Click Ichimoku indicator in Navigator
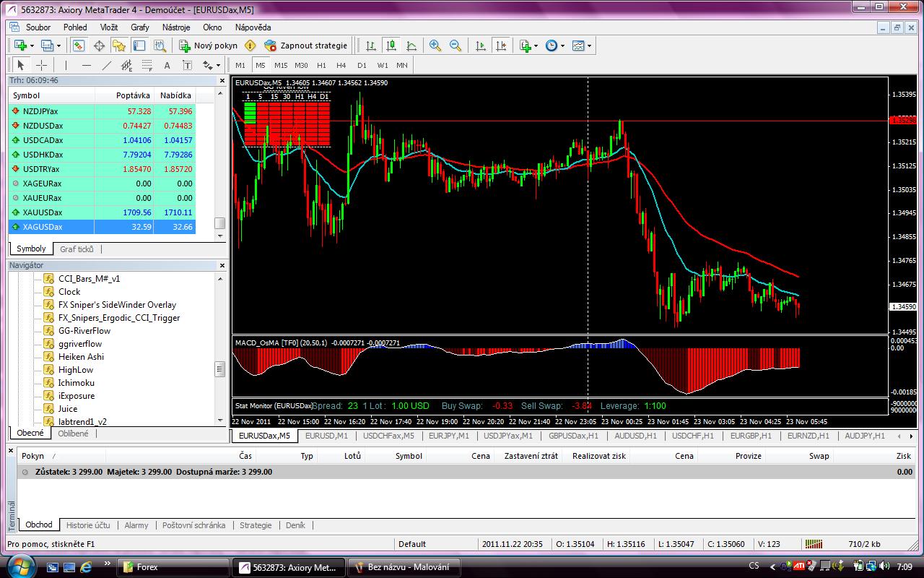The height and width of the screenshot is (578, 924). pos(77,383)
